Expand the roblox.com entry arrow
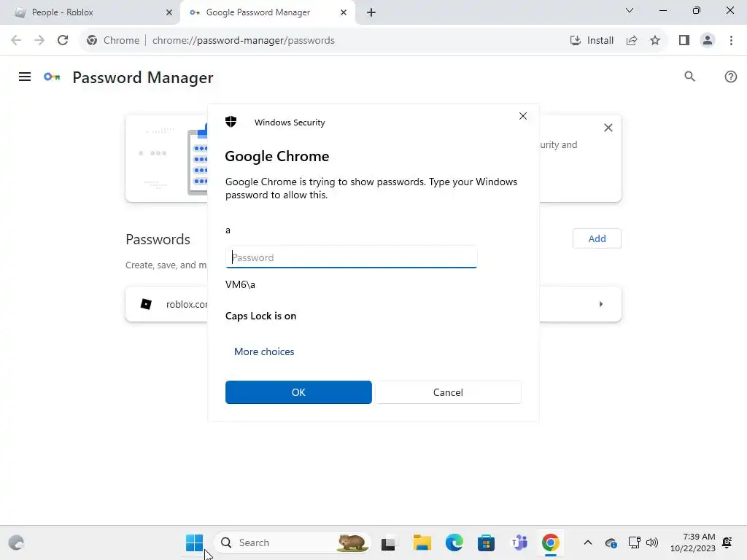This screenshot has height=560, width=747. click(x=601, y=304)
